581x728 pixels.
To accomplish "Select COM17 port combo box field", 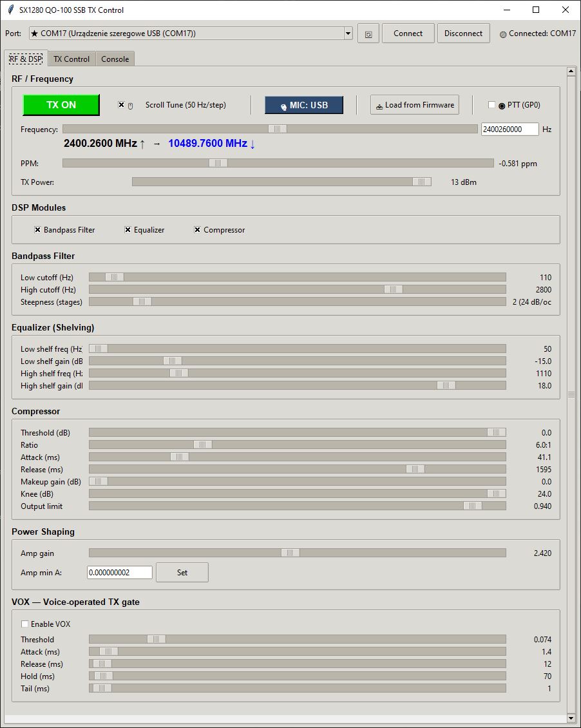I will click(x=191, y=34).
